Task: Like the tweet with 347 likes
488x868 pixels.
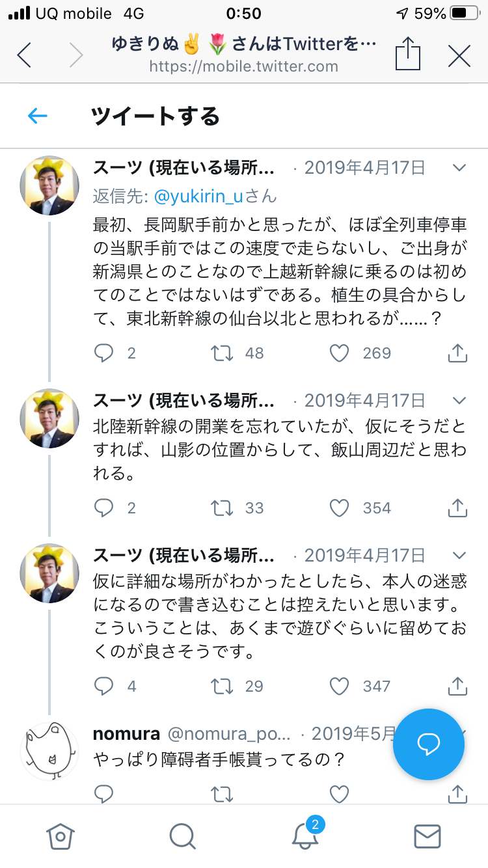Action: [339, 686]
